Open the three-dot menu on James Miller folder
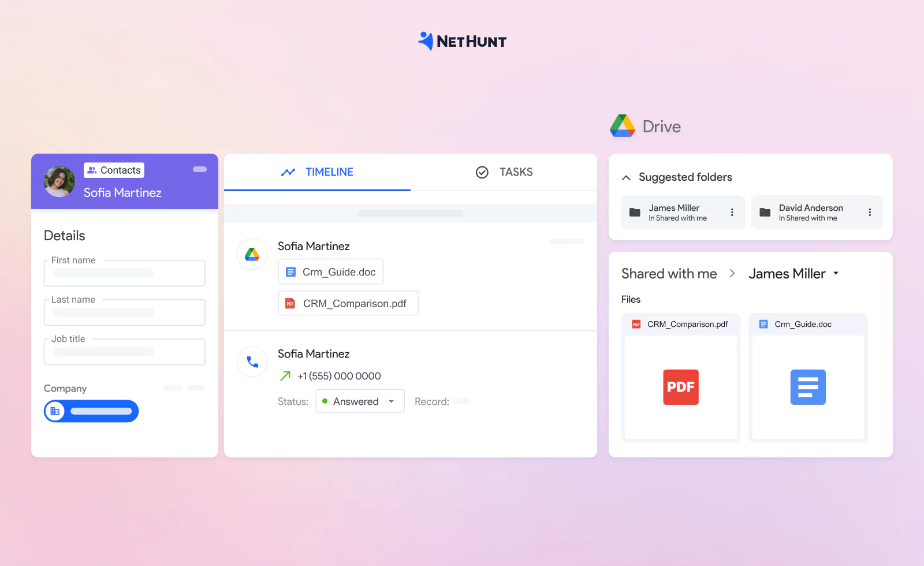 731,212
